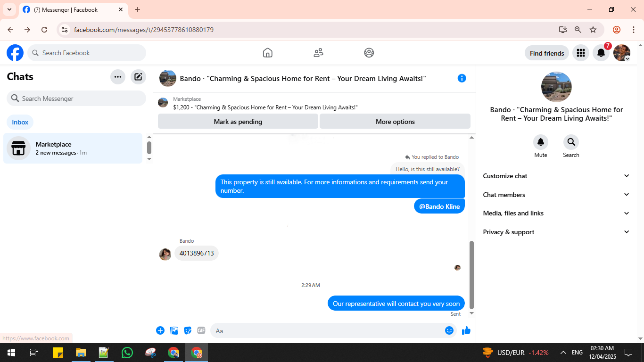This screenshot has height=362, width=644.
Task: Open conversation information blue i icon
Action: (462, 78)
